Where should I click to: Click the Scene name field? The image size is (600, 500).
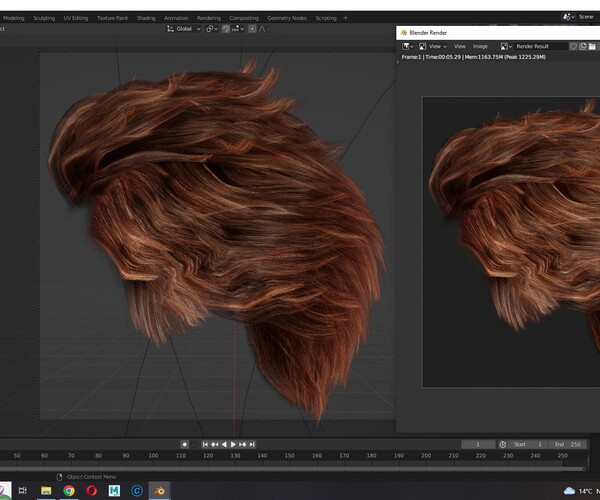(x=587, y=17)
